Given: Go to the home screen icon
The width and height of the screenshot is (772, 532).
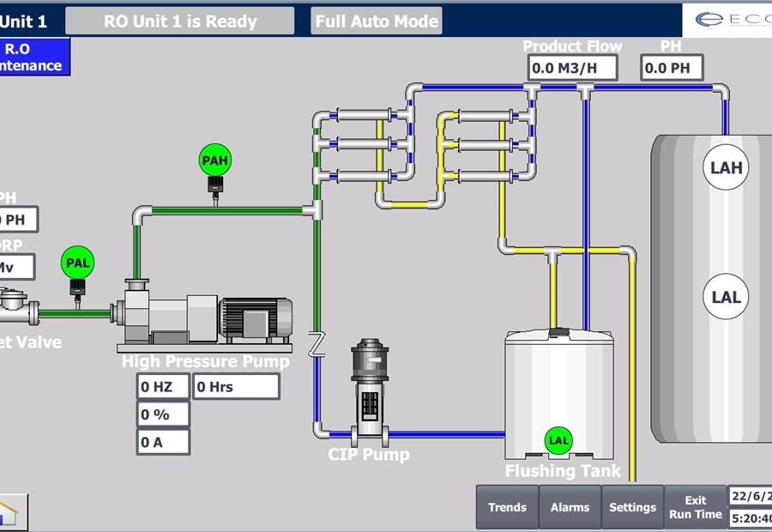Looking at the screenshot, I should pos(13,512).
